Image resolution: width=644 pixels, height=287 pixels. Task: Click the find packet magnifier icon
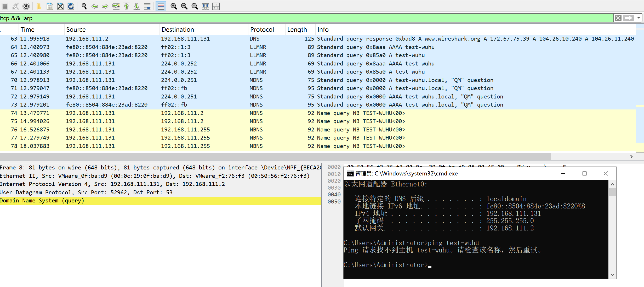pos(84,6)
